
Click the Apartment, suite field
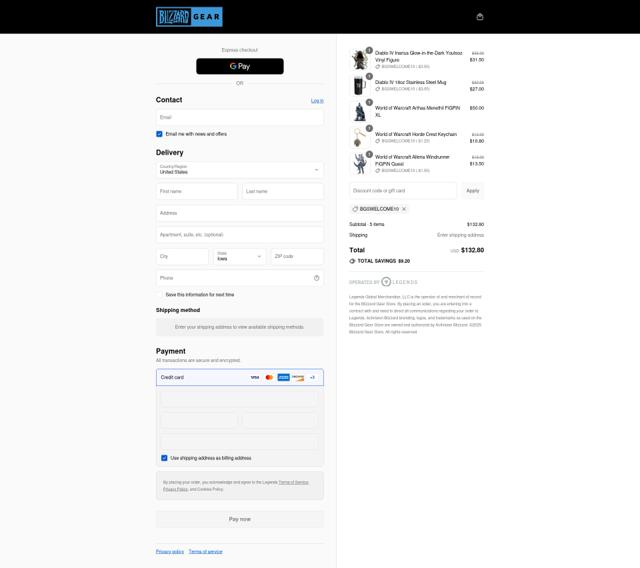[x=240, y=235]
